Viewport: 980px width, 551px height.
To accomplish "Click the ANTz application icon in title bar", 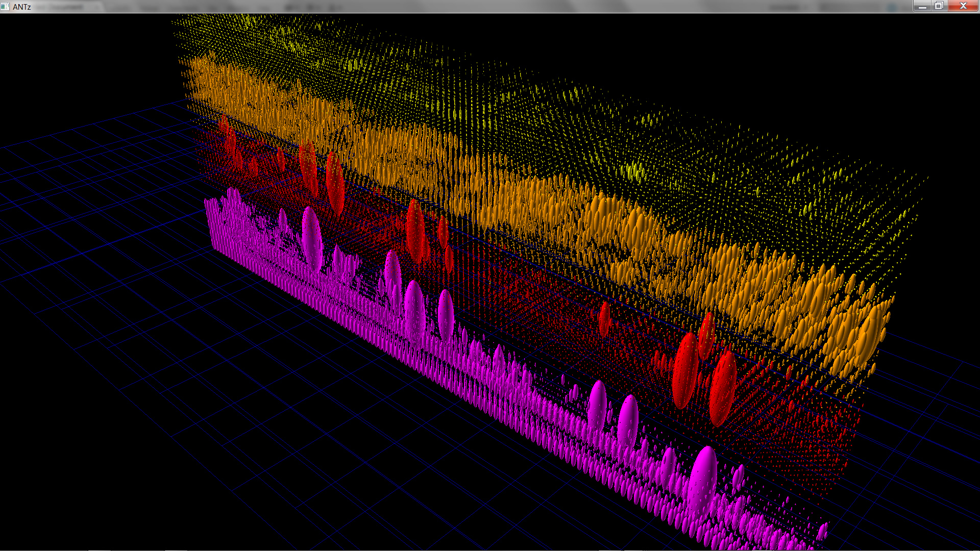I will point(5,6).
